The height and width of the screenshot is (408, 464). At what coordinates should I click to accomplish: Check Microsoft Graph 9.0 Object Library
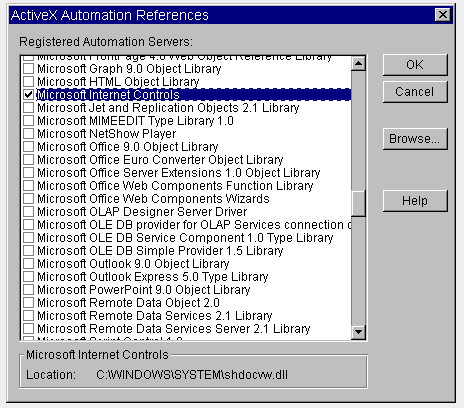(x=29, y=69)
